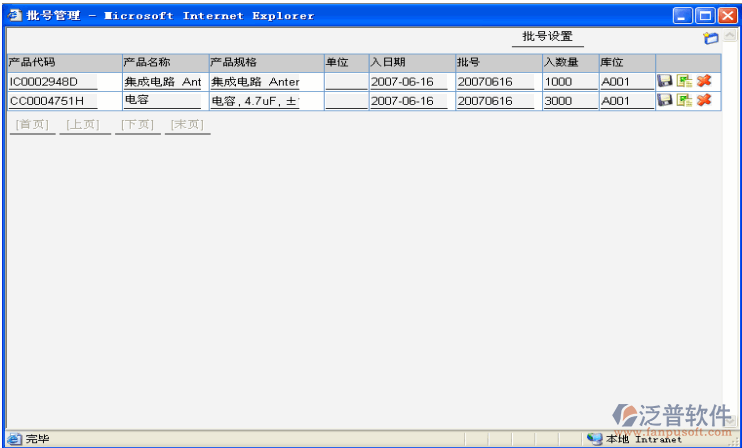Go to previous page with 上页
Image resolution: width=742 pixels, height=448 pixels.
click(x=84, y=125)
